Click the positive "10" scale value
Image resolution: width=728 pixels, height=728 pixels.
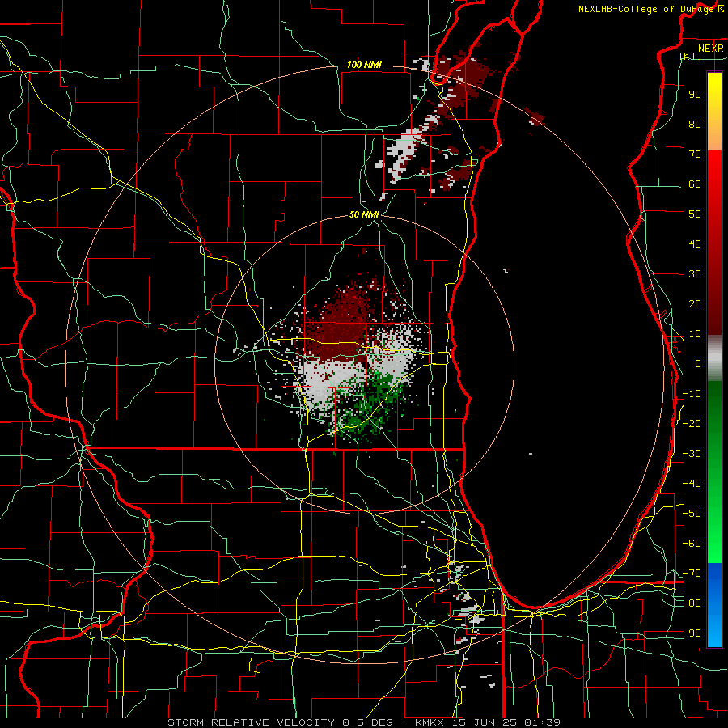[x=695, y=334]
